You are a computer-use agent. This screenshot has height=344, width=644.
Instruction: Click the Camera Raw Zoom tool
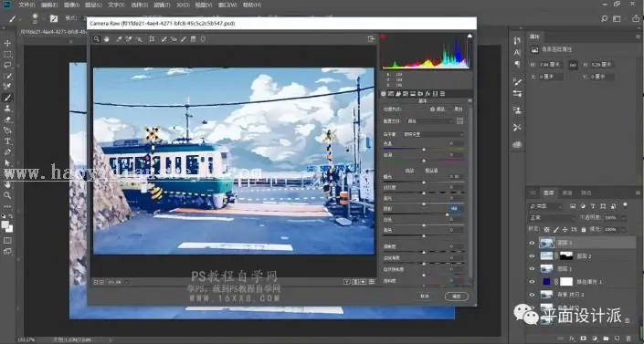pyautogui.click(x=97, y=39)
